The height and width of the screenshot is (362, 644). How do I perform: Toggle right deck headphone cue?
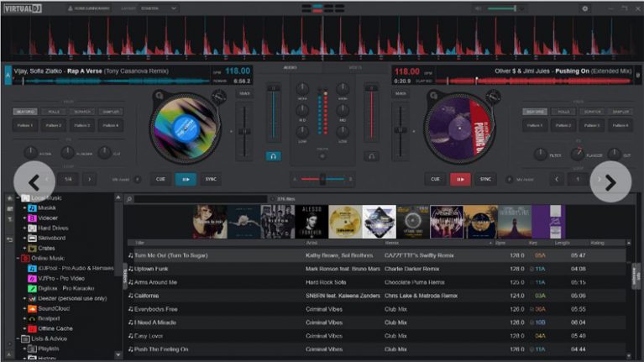[x=371, y=156]
